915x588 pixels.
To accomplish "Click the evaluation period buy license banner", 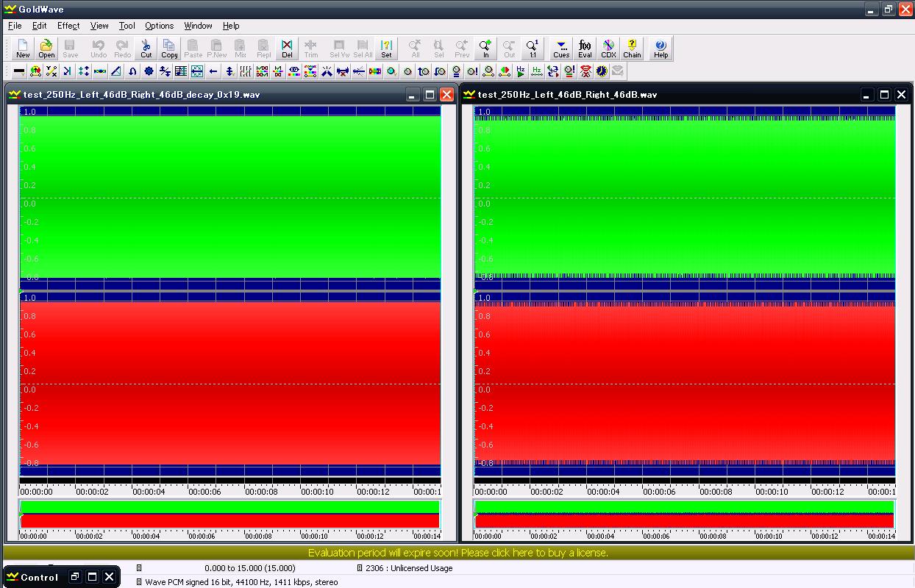I will click(457, 553).
